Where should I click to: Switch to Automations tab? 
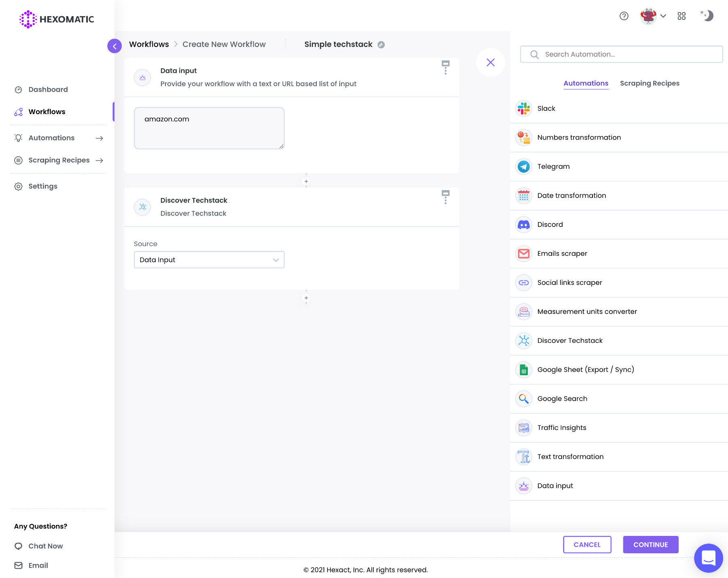586,83
